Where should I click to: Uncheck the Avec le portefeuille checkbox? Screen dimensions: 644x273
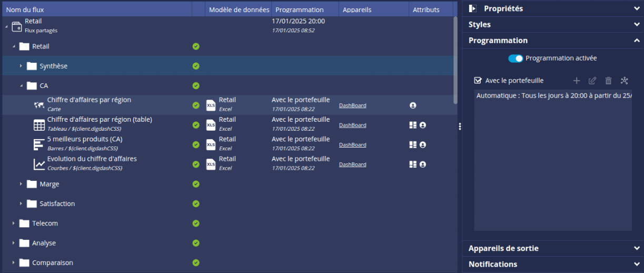(478, 81)
